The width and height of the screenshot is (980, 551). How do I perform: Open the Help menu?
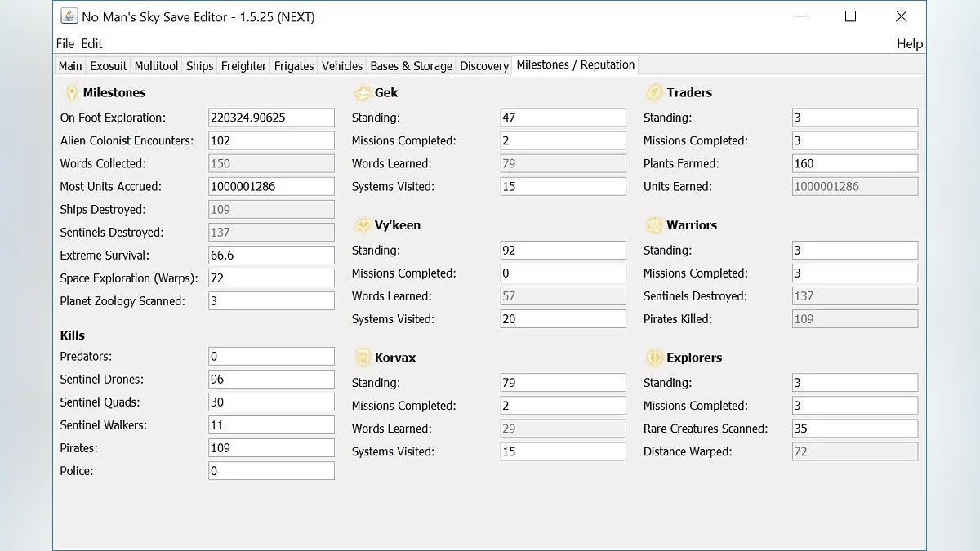909,43
